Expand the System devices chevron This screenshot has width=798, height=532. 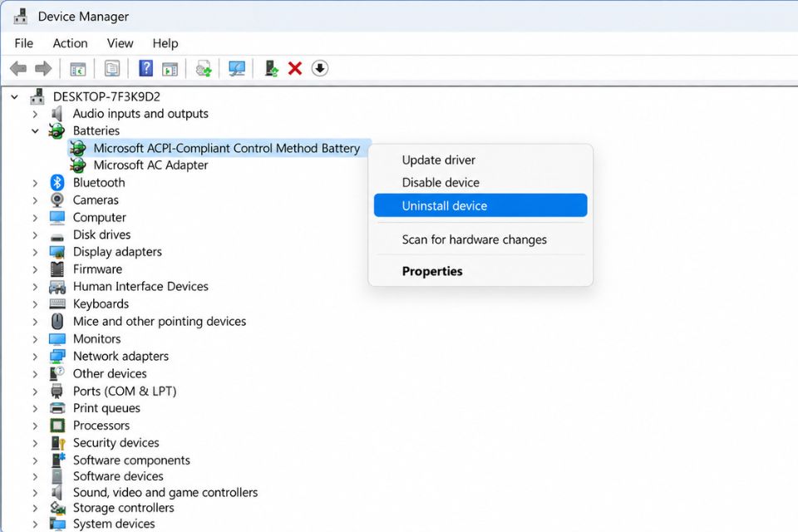tap(35, 524)
